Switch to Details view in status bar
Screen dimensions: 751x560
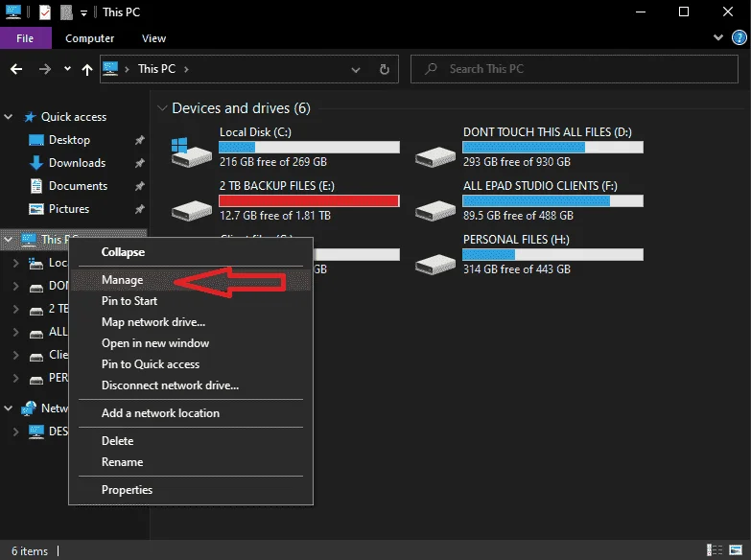click(x=715, y=550)
